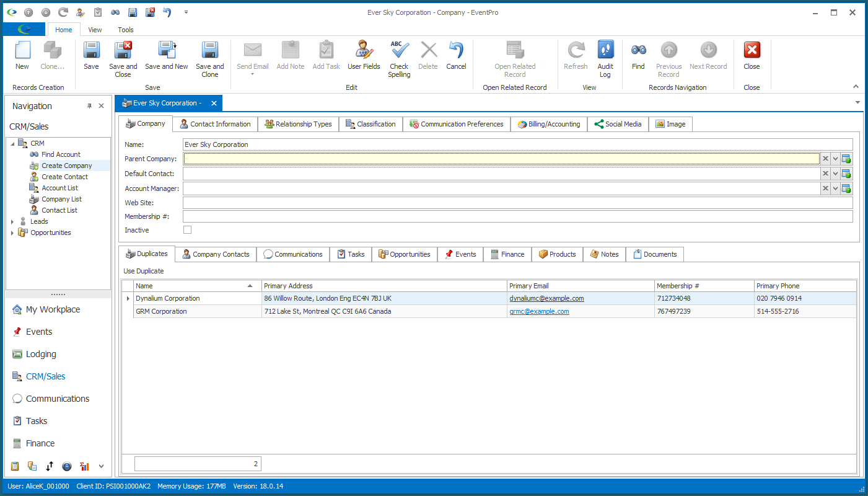Clear the Parent Company field with X

(825, 159)
